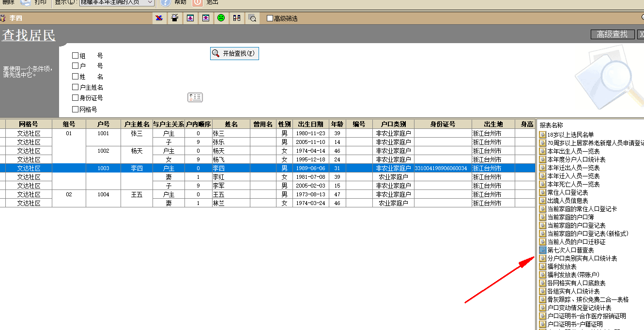Click the magnifier over table icon

tap(252, 18)
